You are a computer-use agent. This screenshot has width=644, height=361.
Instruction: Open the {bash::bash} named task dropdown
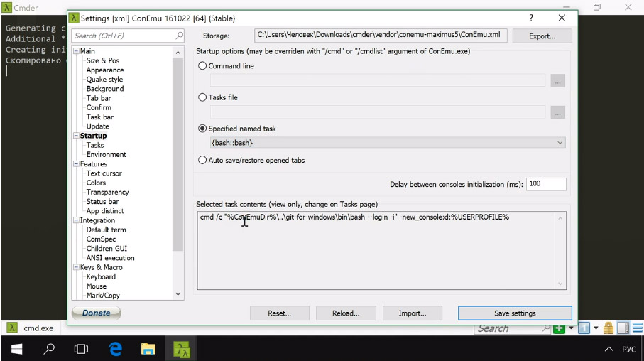point(387,143)
